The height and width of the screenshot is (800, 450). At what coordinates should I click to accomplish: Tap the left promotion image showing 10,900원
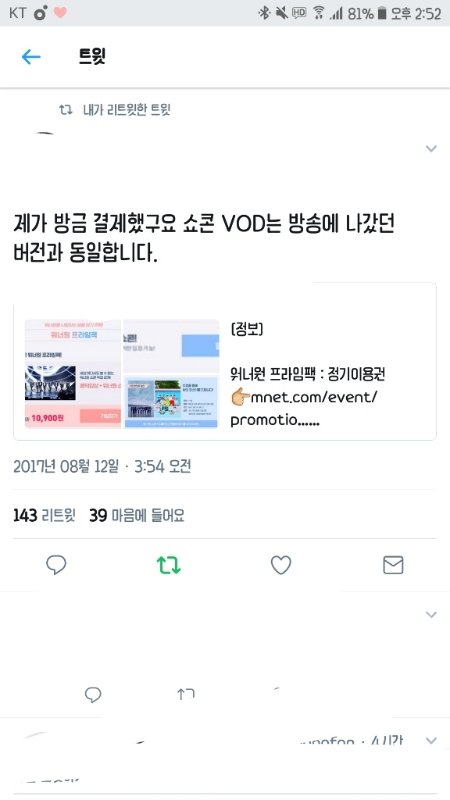[x=73, y=373]
